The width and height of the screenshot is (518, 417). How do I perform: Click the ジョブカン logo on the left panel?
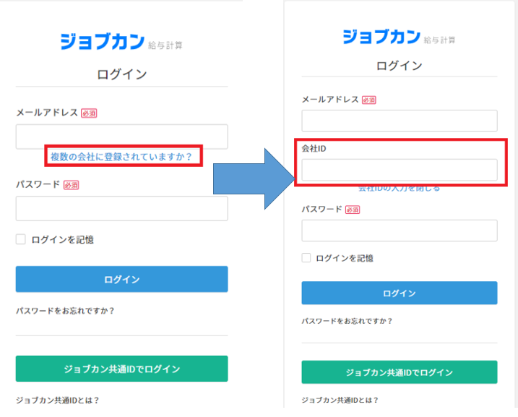[x=121, y=42]
